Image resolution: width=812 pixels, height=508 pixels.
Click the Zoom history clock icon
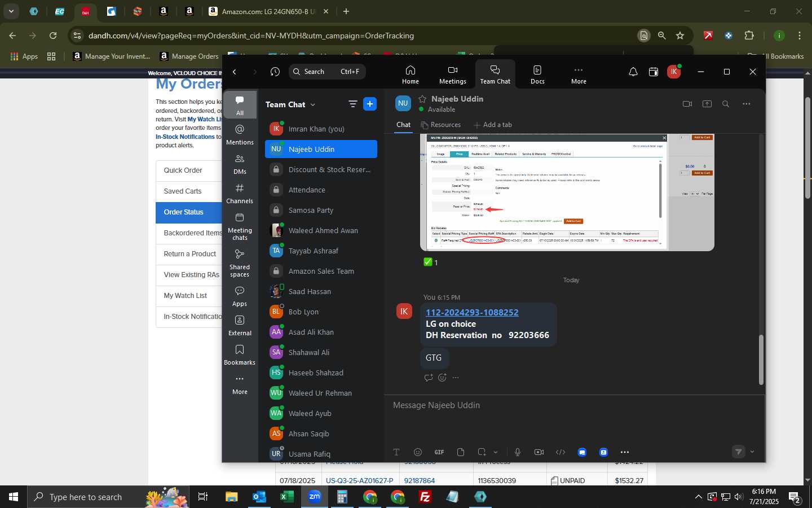[275, 72]
